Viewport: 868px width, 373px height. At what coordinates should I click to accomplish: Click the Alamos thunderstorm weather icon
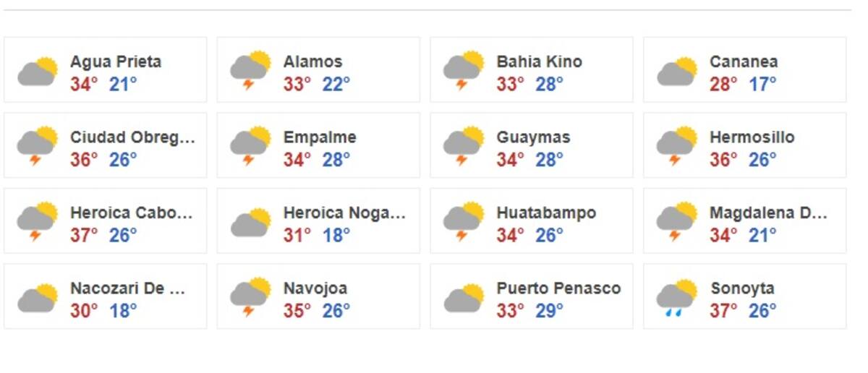pyautogui.click(x=250, y=71)
